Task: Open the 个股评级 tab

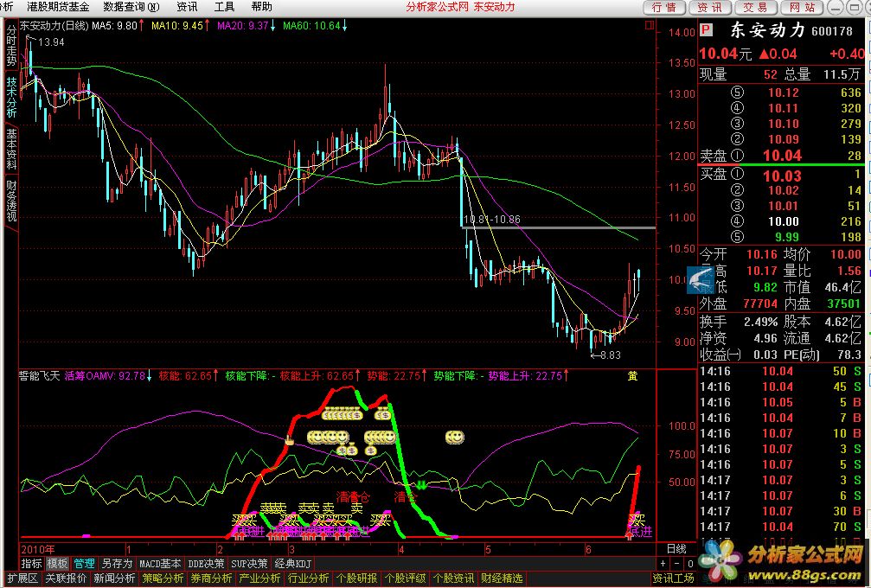Action: click(x=405, y=578)
